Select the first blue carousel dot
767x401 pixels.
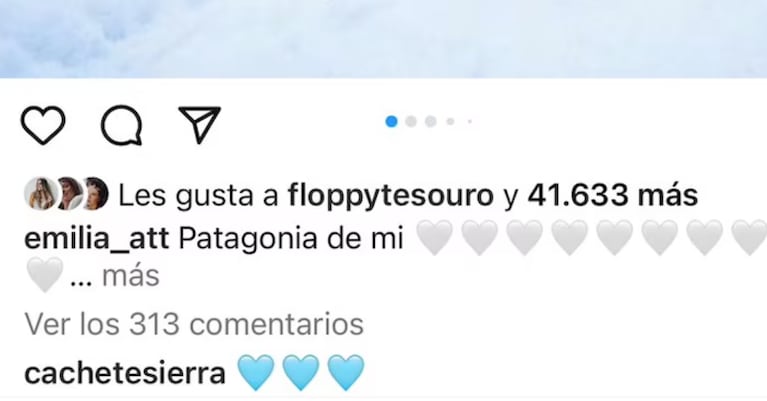point(391,121)
